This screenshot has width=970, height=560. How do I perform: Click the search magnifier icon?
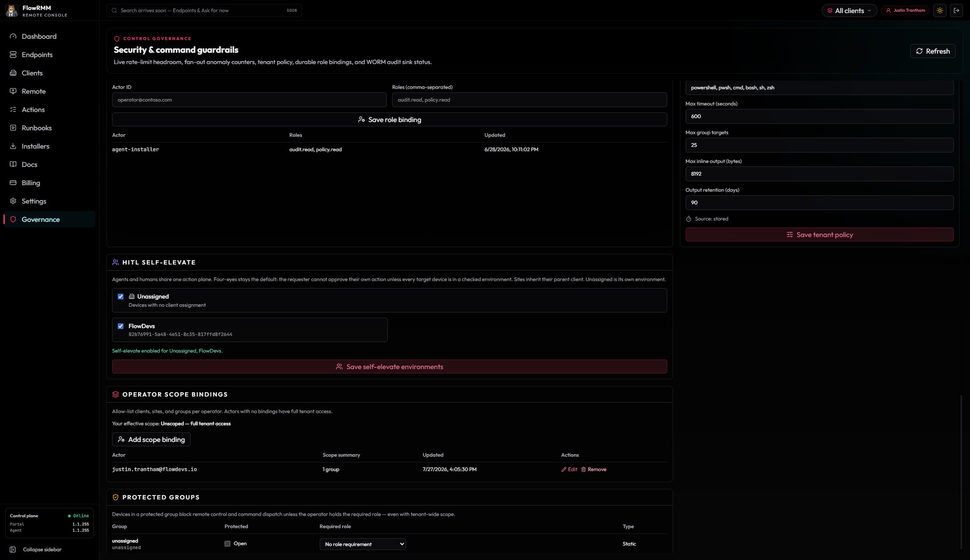(114, 10)
